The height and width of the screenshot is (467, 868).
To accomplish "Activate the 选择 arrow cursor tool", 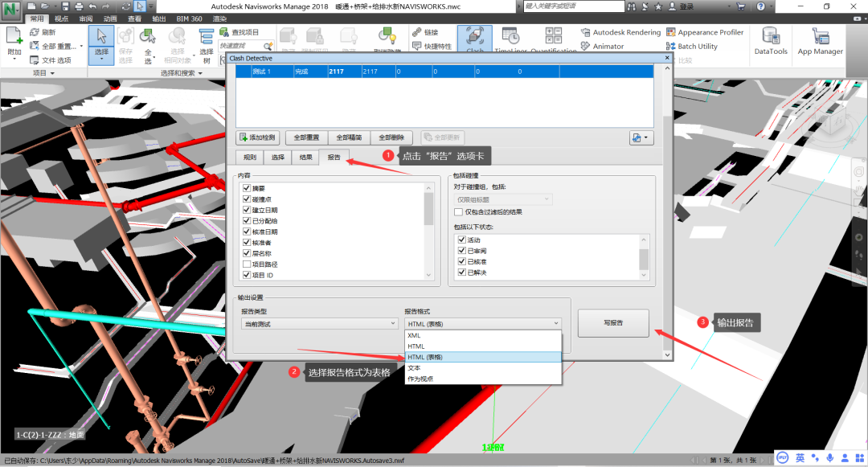I will 101,36.
